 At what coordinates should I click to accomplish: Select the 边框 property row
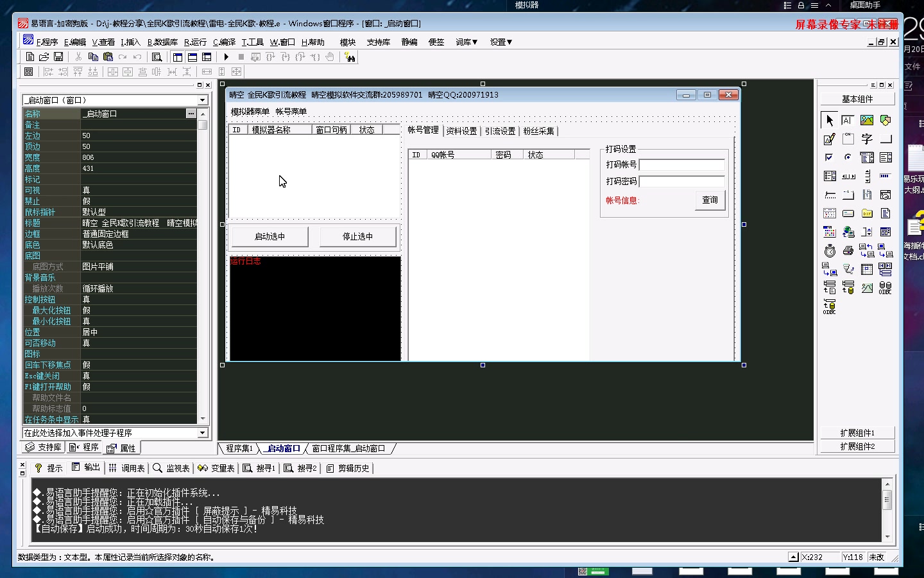110,234
